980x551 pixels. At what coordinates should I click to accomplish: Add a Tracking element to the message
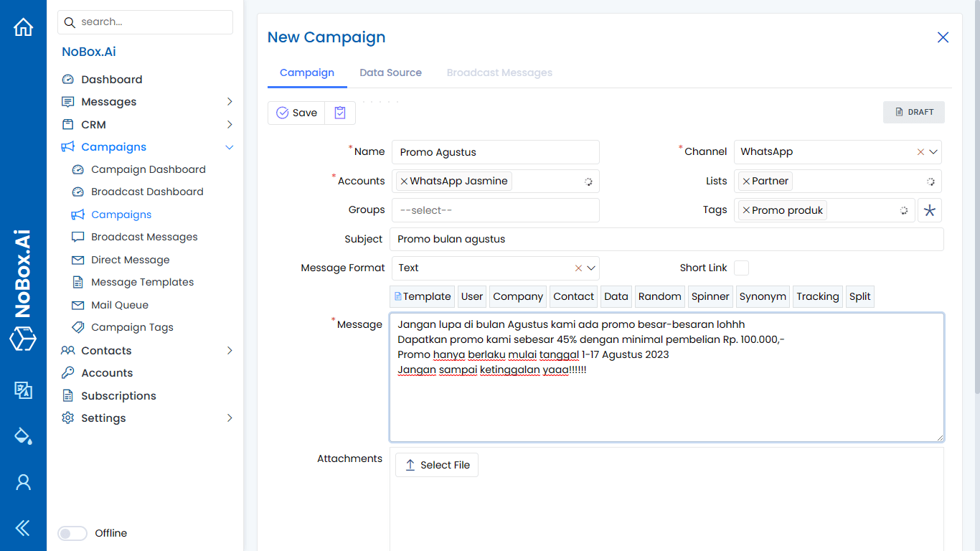click(817, 296)
